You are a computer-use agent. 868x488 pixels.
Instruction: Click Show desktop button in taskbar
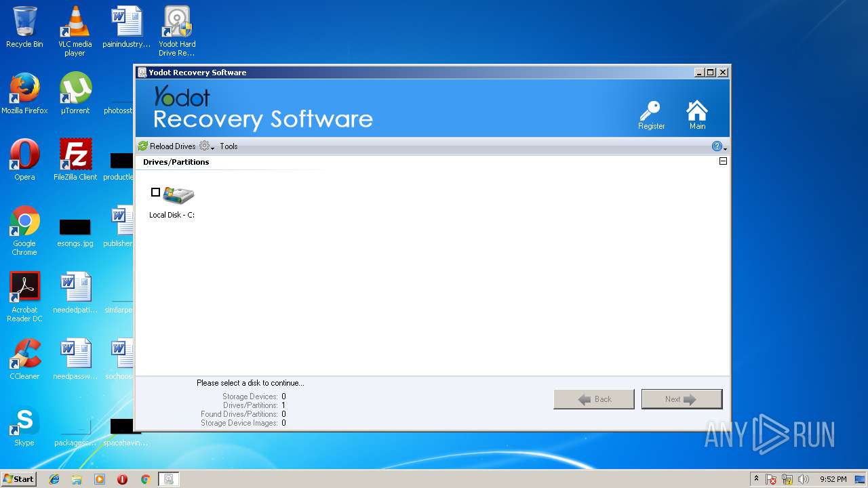(x=861, y=479)
